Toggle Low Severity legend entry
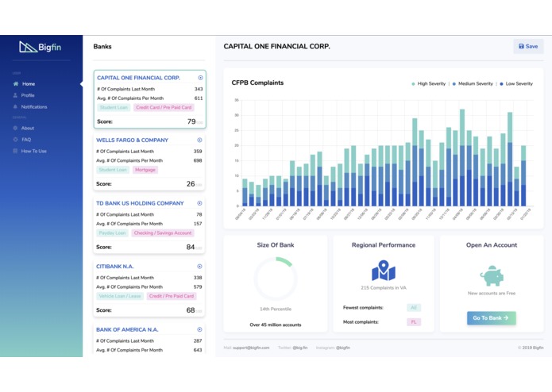The image size is (552, 392). (516, 83)
